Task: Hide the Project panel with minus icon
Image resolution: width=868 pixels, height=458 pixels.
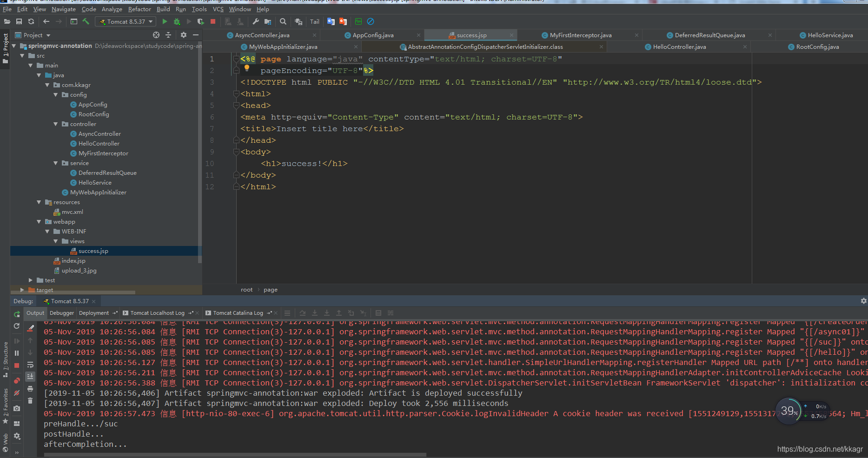Action: (x=196, y=35)
